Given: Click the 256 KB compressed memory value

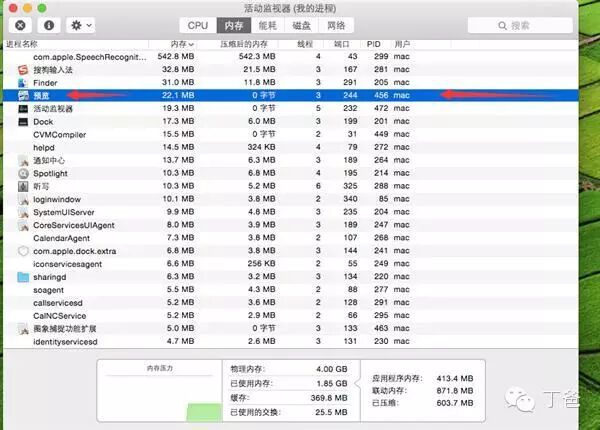Looking at the screenshot, I should click(x=261, y=264).
